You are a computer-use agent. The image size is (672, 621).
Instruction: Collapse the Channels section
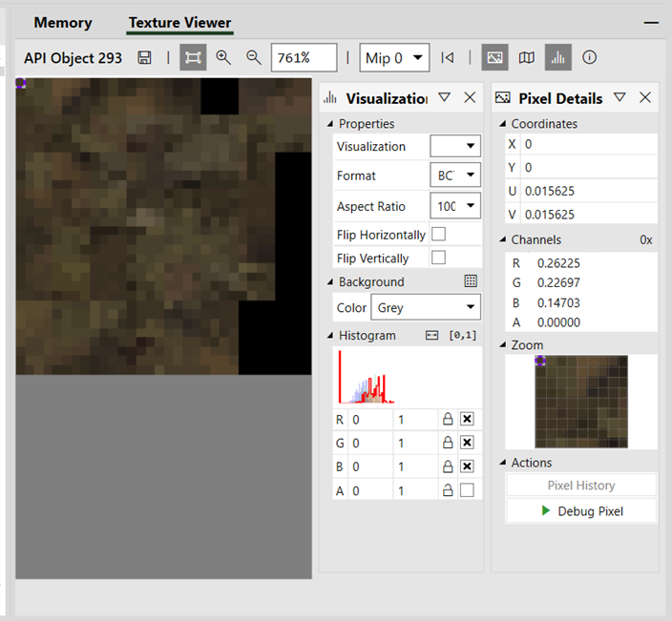[x=503, y=239]
